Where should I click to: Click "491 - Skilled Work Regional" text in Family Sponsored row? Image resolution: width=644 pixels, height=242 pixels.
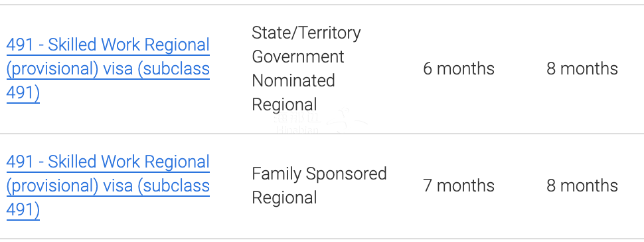(x=108, y=162)
